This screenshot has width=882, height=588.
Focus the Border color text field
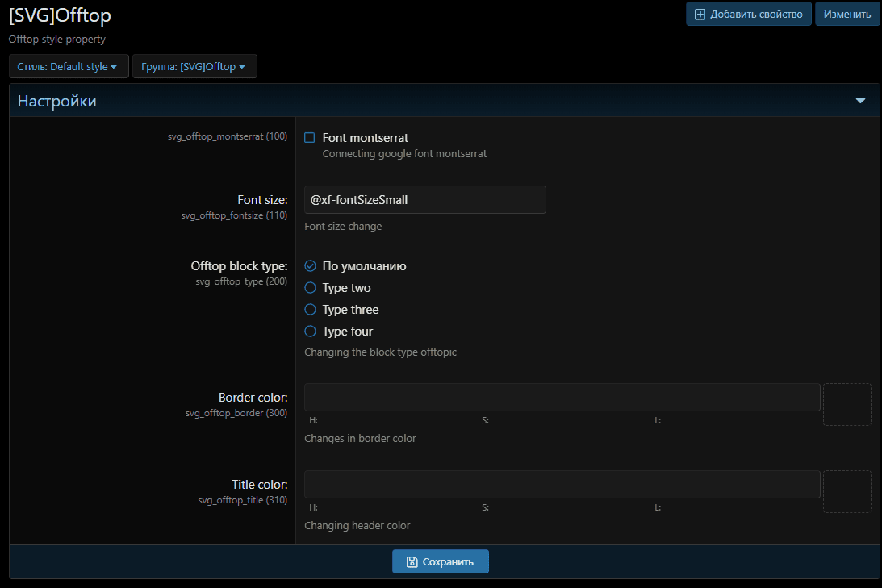point(562,398)
